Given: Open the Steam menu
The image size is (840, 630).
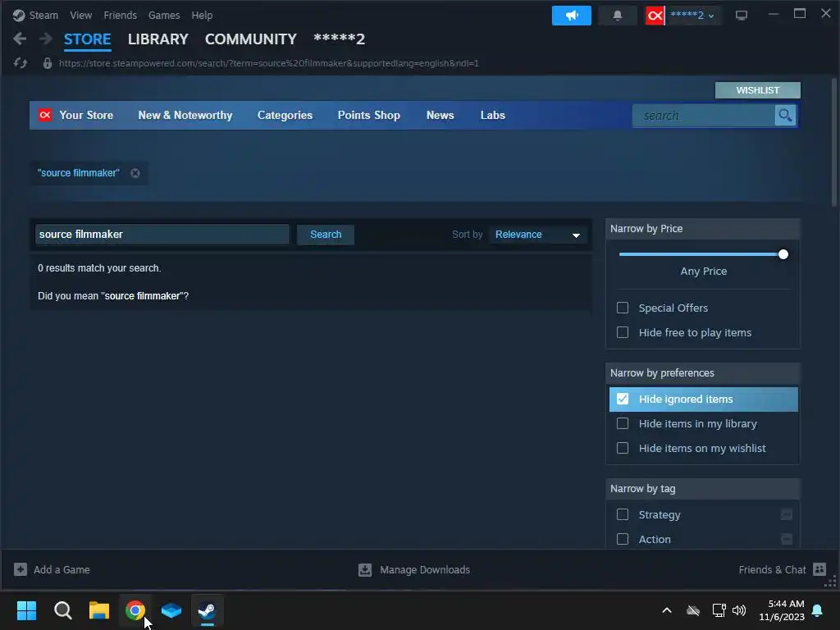Looking at the screenshot, I should point(43,15).
